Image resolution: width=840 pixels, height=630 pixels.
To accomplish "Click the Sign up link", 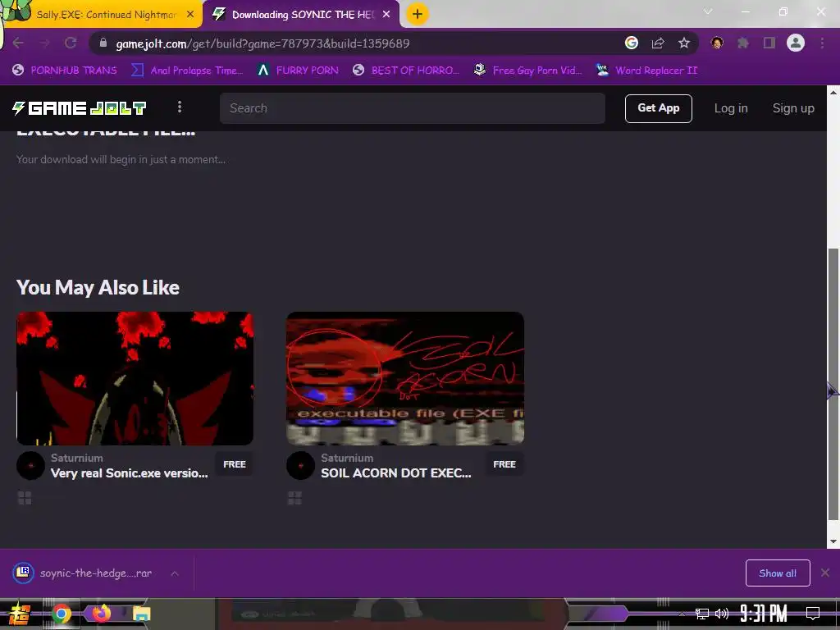I will tap(793, 108).
